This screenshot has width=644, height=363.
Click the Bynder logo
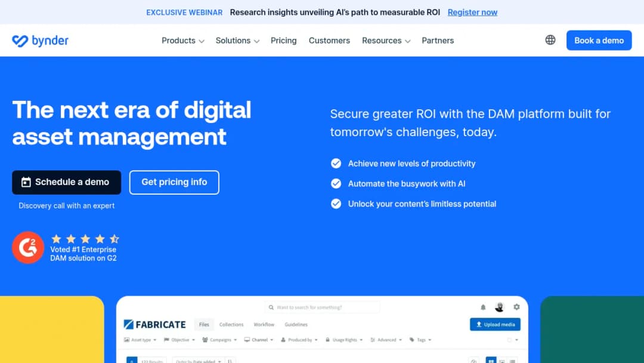(x=41, y=41)
